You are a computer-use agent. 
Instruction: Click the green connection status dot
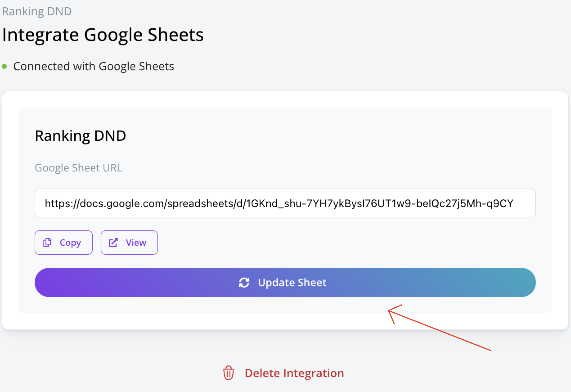(x=4, y=66)
